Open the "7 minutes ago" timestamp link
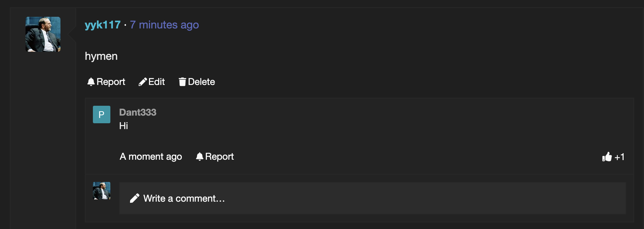The width and height of the screenshot is (644, 229). click(x=164, y=25)
